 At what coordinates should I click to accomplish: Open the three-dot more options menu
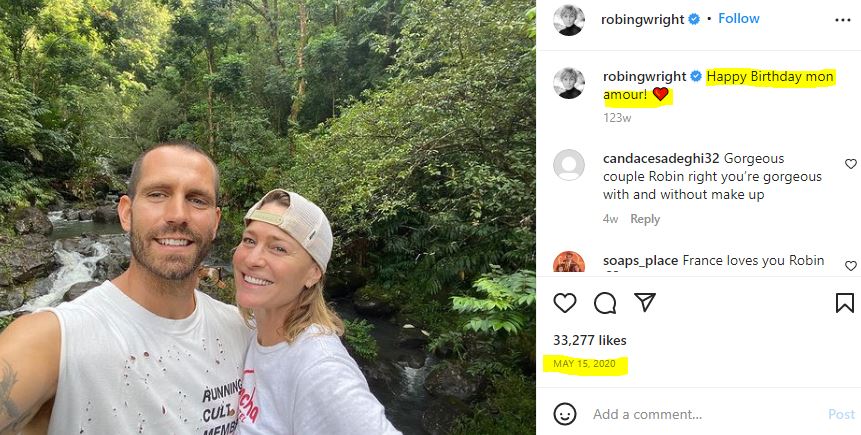coord(842,20)
